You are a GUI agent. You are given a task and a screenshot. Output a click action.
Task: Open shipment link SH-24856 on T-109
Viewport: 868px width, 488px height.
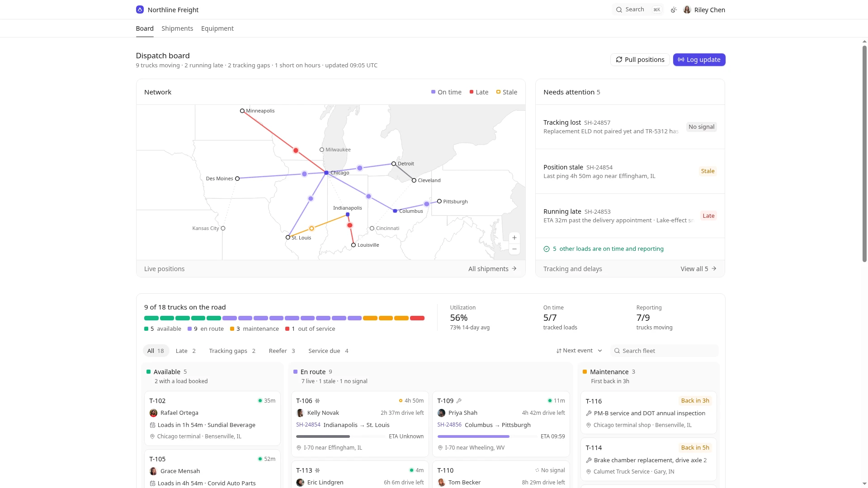click(449, 425)
